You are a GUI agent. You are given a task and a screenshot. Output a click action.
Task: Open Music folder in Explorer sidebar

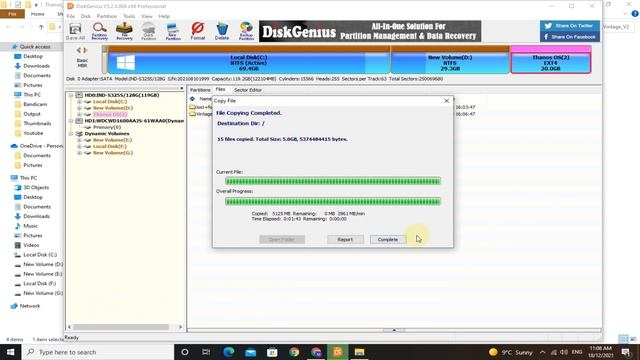30,226
